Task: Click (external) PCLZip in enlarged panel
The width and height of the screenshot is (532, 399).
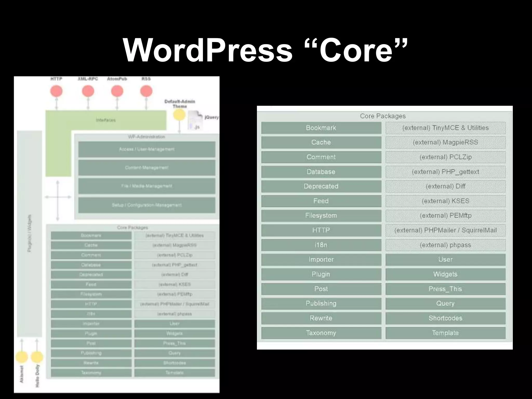Action: [445, 157]
